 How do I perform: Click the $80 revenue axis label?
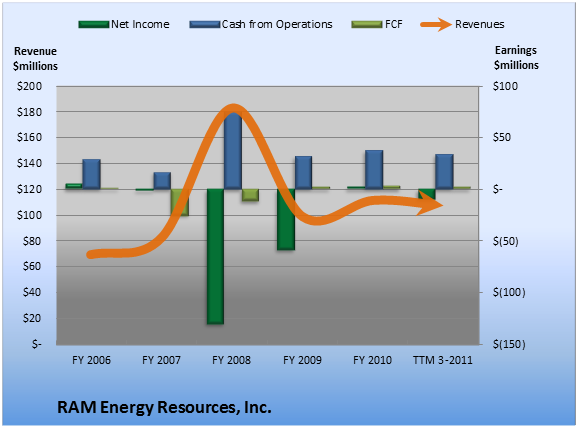pos(32,241)
